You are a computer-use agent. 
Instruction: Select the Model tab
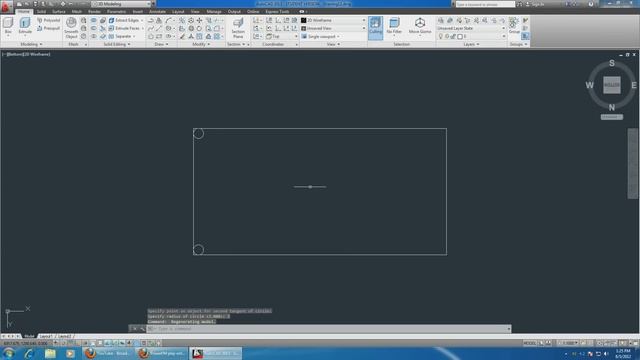[x=29, y=336]
